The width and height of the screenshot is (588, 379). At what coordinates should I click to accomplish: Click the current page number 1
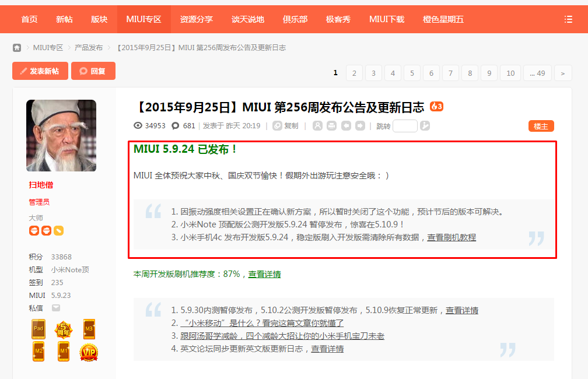point(335,73)
